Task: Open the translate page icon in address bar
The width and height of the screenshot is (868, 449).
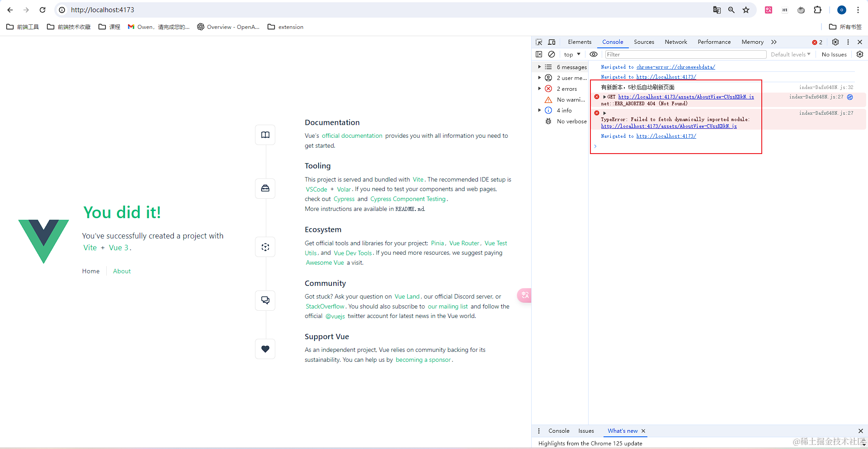Action: pos(717,10)
